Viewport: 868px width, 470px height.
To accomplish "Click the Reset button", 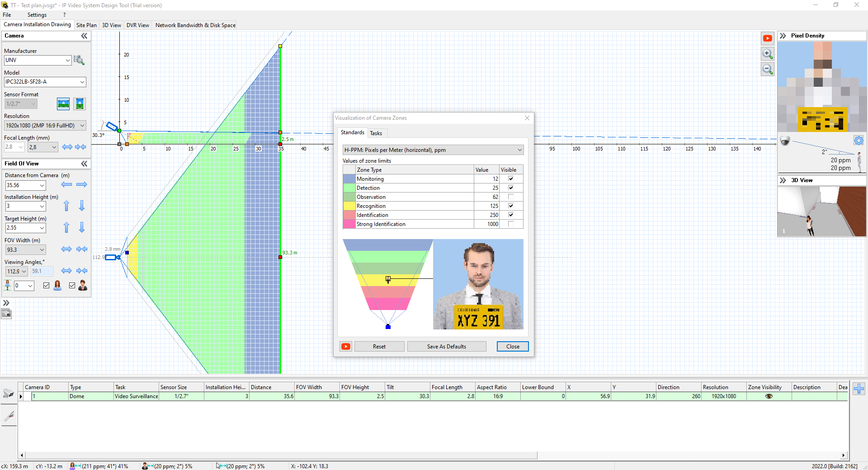I will [x=379, y=347].
